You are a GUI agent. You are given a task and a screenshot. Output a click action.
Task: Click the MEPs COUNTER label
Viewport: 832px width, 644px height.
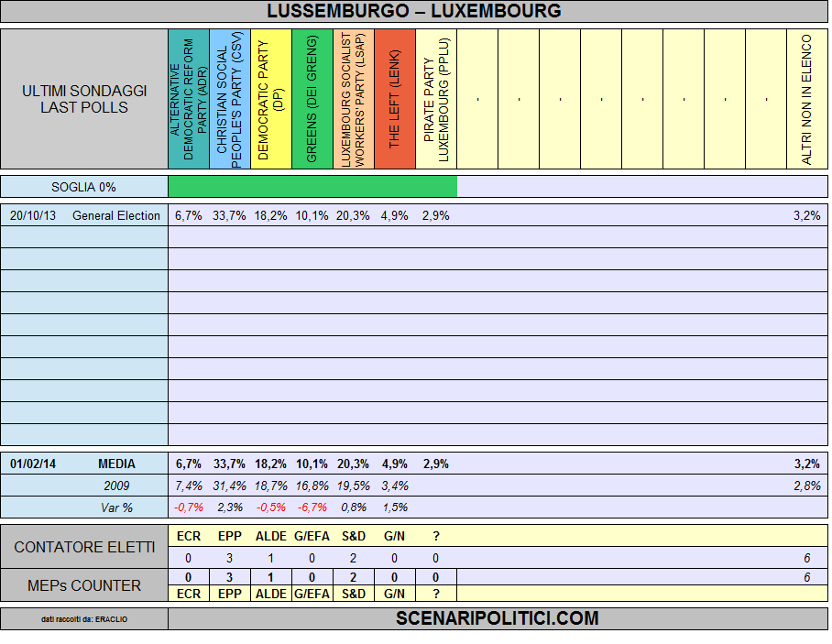[x=84, y=585]
